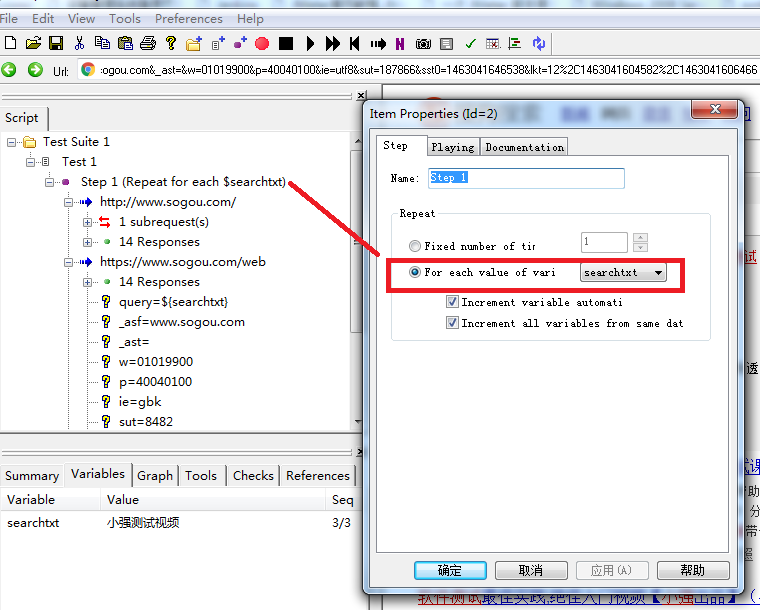Click the fast play double arrow icon

coord(332,44)
